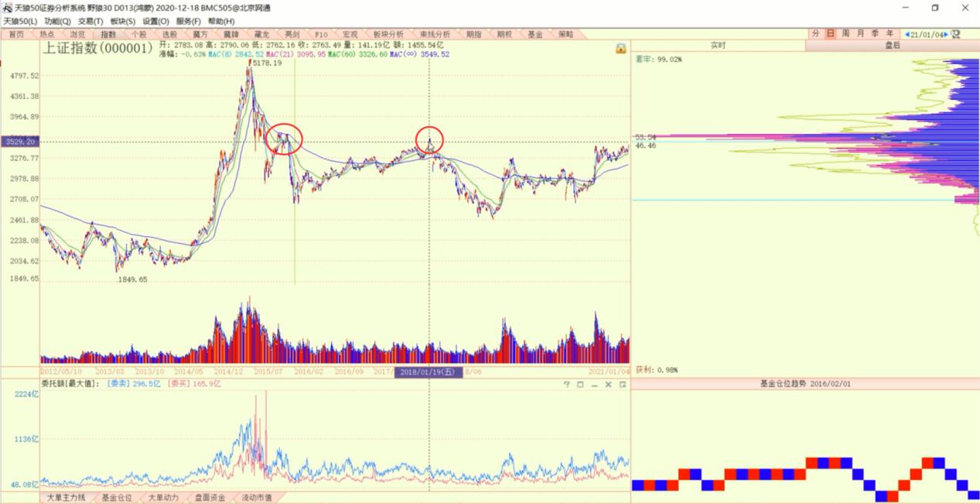Switch to the 盘面资金 indicator tab

(210, 498)
